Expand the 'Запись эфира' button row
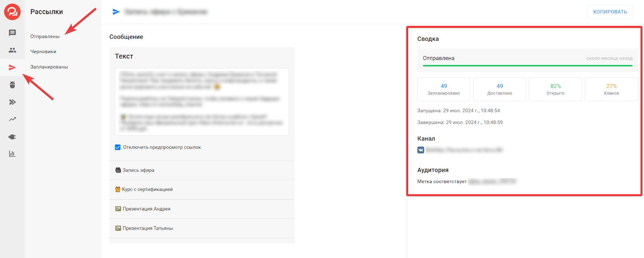644x258 pixels. pos(202,170)
